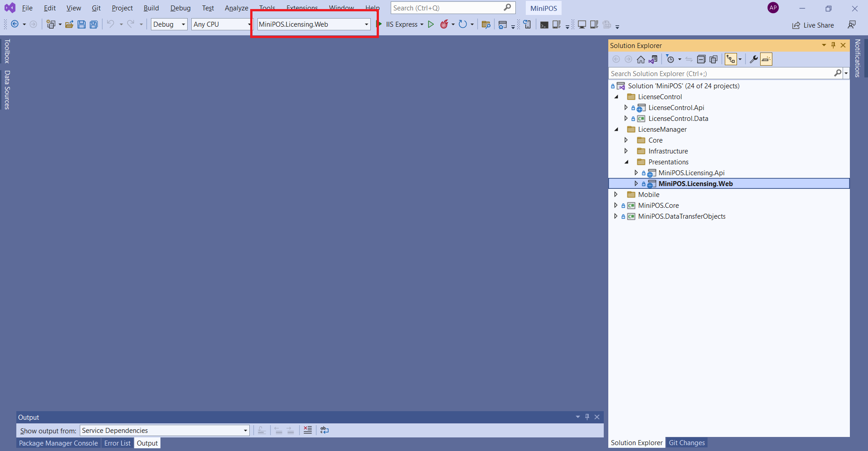Click the Open File folder icon
The height and width of the screenshot is (451, 868).
pyautogui.click(x=69, y=24)
